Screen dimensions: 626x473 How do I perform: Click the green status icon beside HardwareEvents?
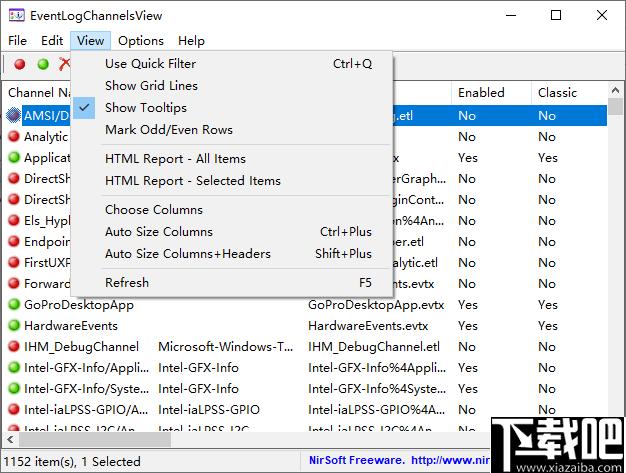[x=14, y=326]
